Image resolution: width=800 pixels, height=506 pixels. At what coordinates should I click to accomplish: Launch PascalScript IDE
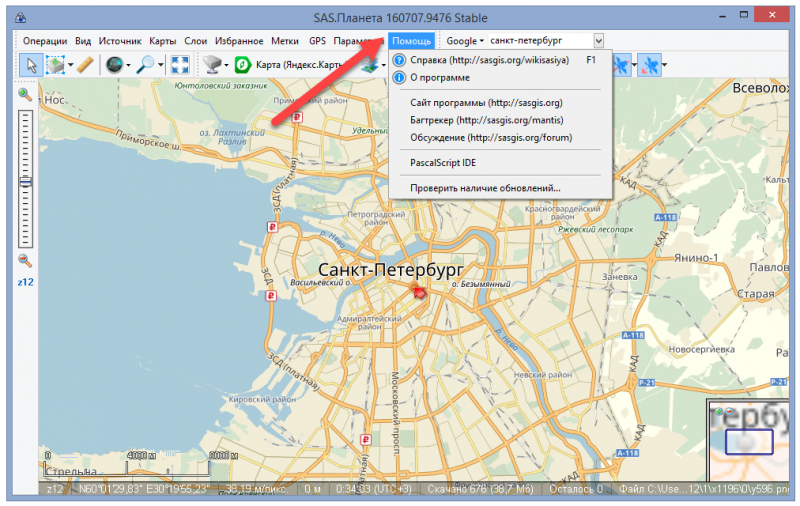pyautogui.click(x=500, y=163)
